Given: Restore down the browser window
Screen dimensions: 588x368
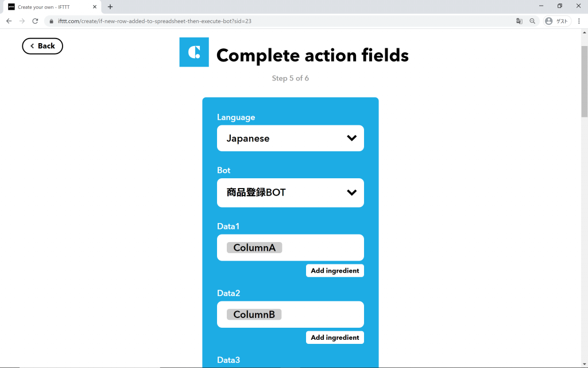Looking at the screenshot, I should click(x=559, y=6).
